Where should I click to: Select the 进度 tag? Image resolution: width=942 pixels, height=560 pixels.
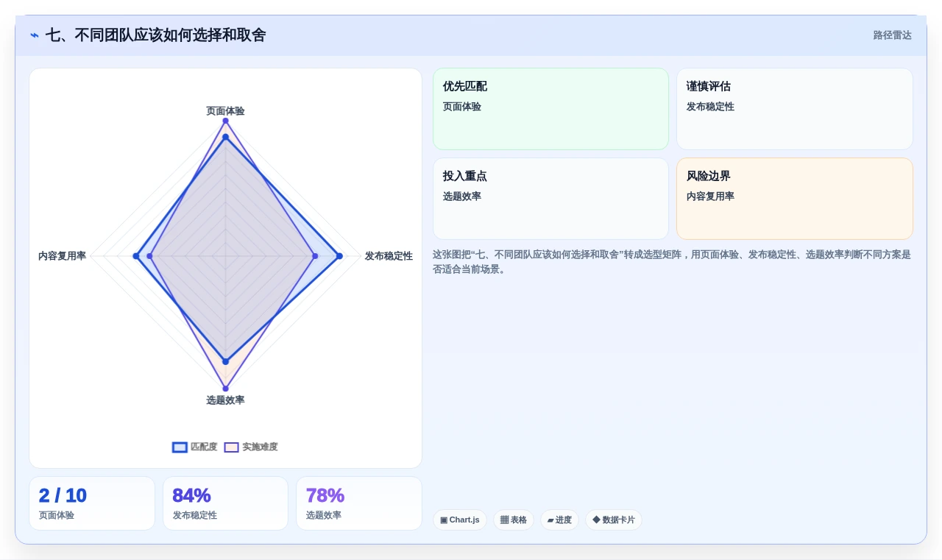[x=559, y=520]
